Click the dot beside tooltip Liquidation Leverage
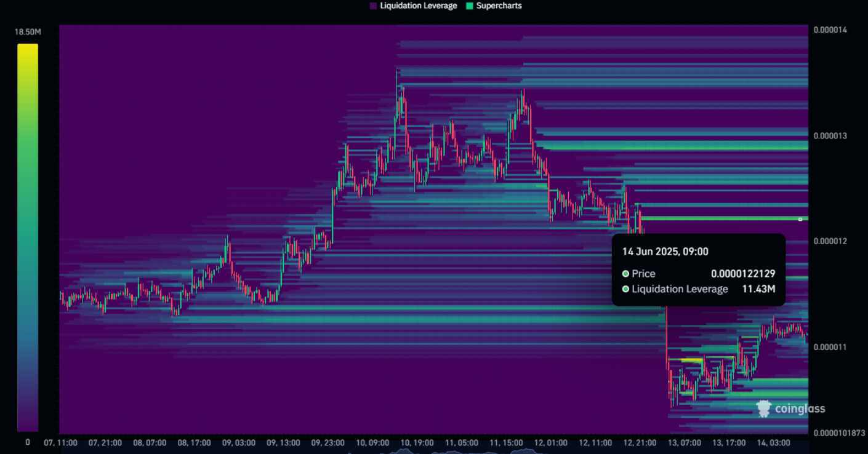This screenshot has width=868, height=454. 625,289
